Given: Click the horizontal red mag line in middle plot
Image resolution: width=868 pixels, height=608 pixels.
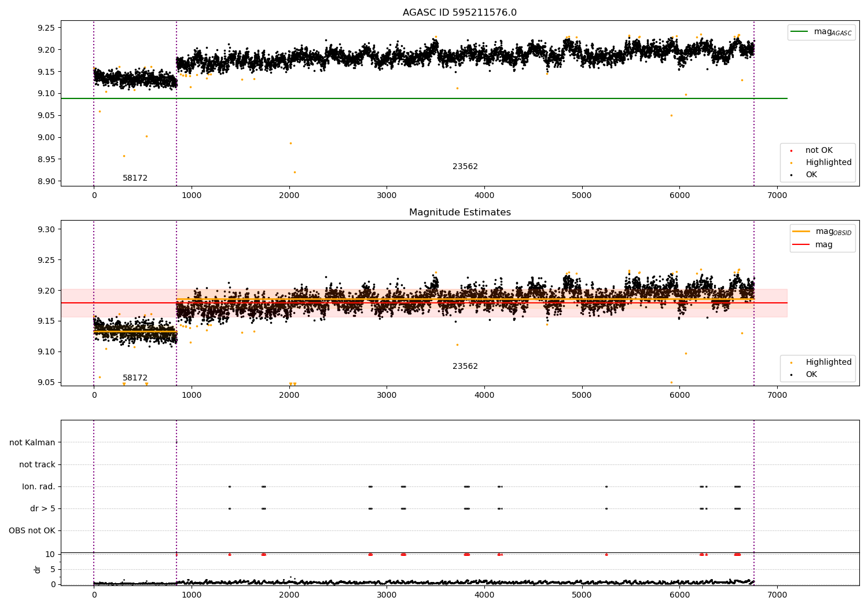Looking at the screenshot, I should [x=424, y=303].
